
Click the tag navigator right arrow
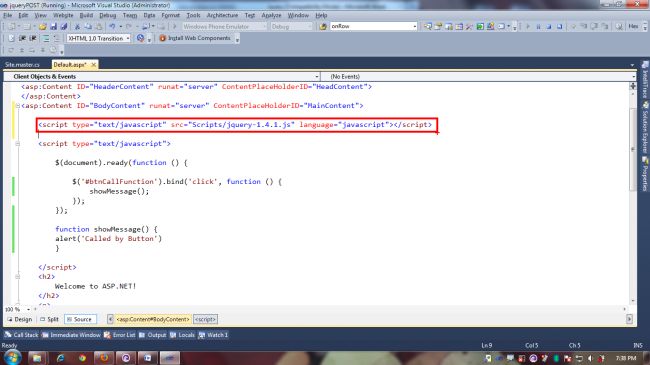click(629, 319)
